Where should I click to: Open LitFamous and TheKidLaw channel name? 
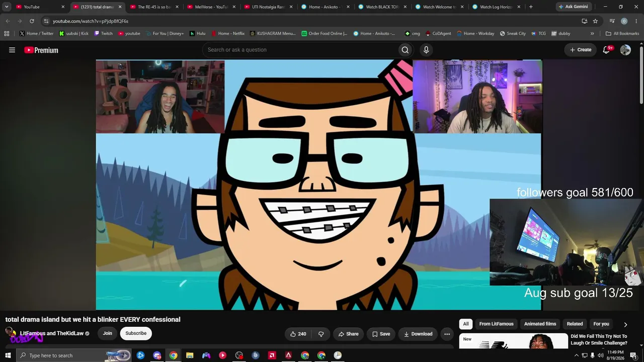(52, 333)
